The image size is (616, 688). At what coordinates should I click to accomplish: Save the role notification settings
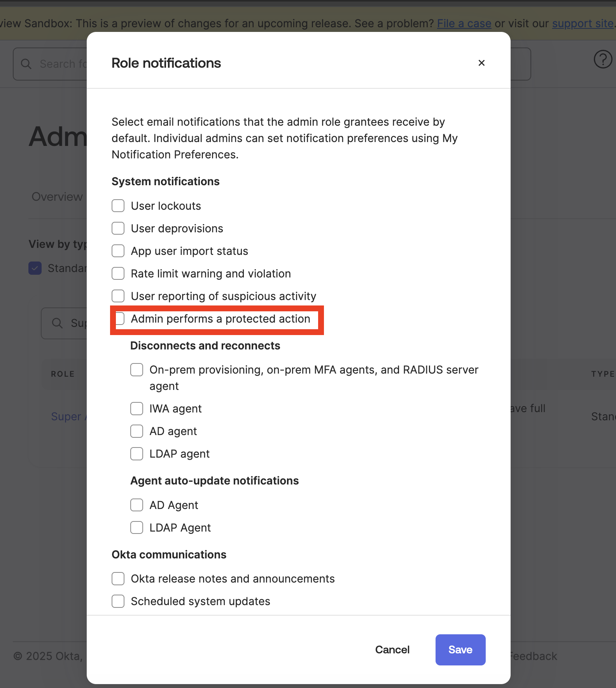pos(460,649)
